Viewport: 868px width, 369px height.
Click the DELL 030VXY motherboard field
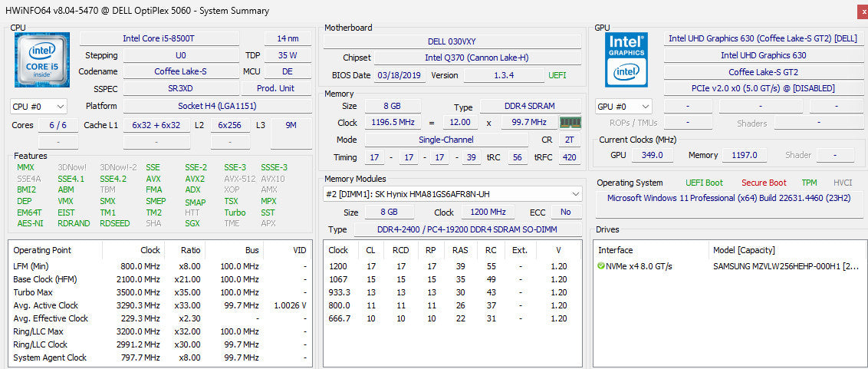[x=452, y=41]
